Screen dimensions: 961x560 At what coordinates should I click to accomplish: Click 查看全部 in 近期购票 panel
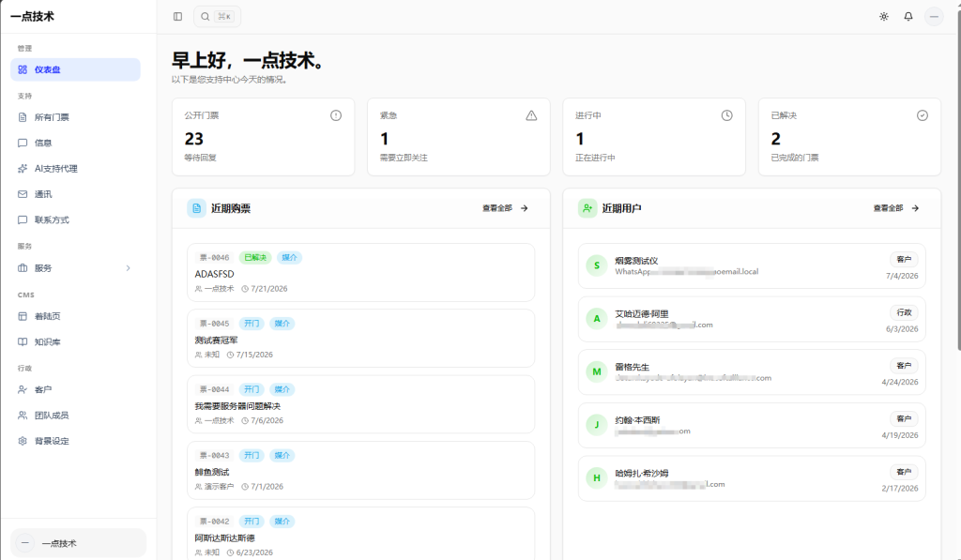tap(505, 208)
